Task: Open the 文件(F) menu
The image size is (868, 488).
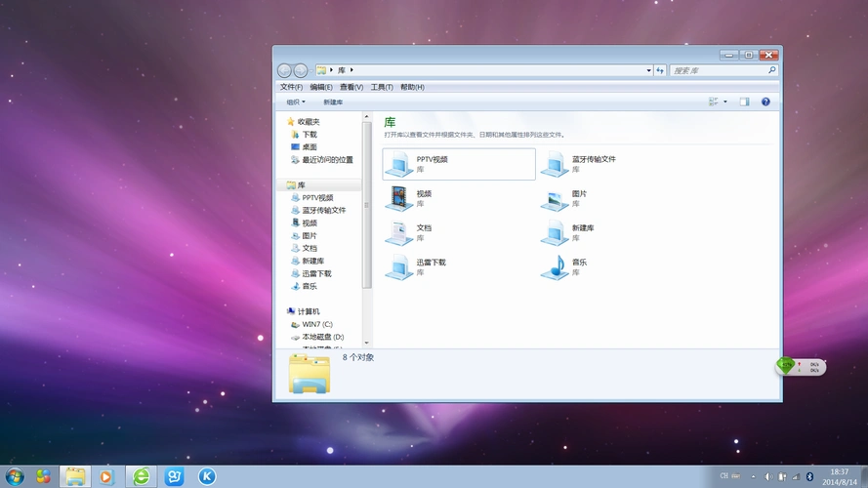Action: coord(291,87)
